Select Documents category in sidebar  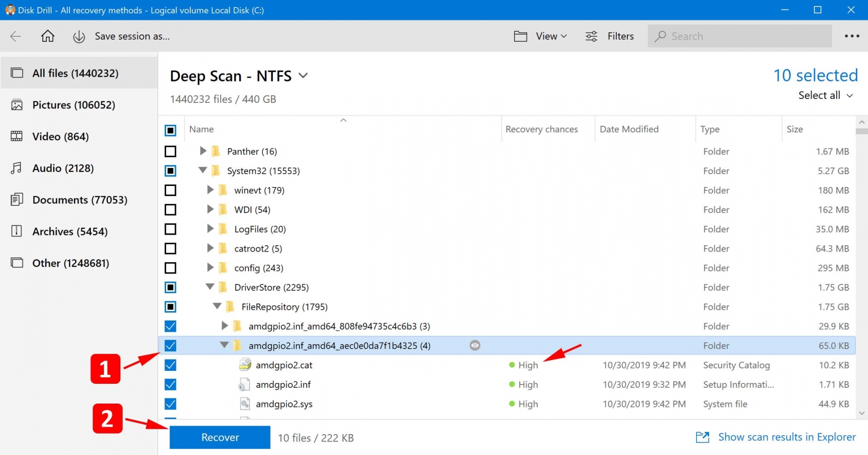79,200
